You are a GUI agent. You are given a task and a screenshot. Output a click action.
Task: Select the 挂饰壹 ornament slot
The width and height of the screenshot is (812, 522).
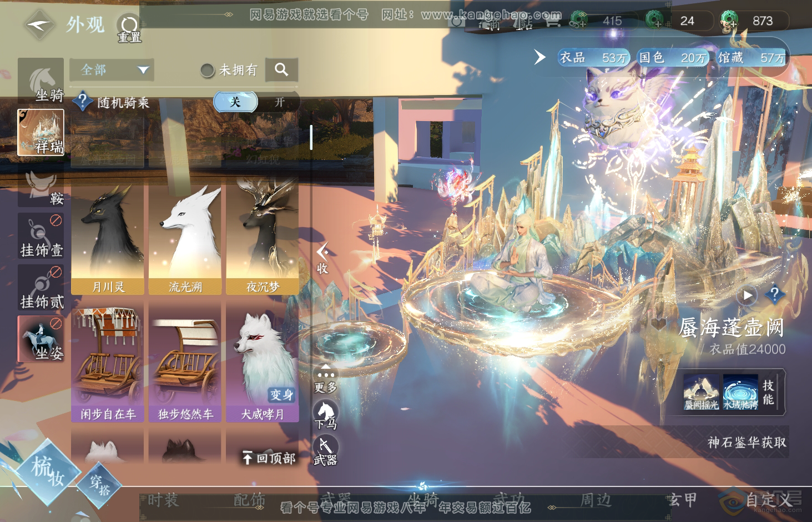(41, 236)
